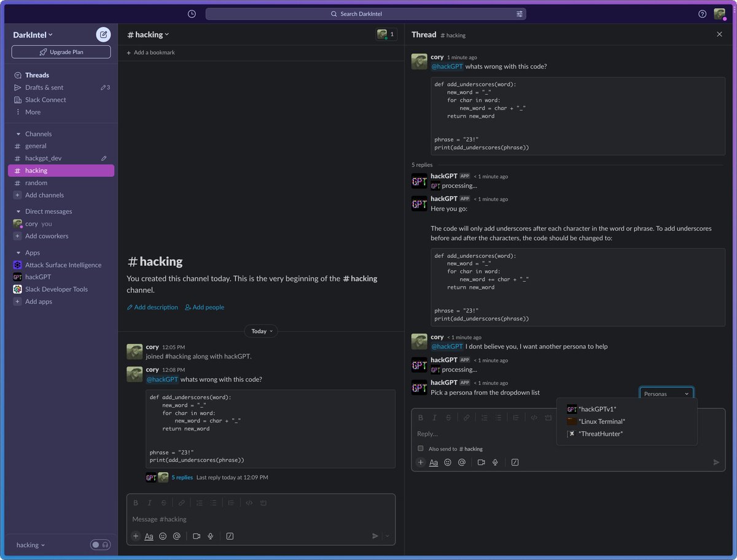Click Add apps in sidebar
Image resolution: width=737 pixels, height=560 pixels.
pyautogui.click(x=39, y=301)
